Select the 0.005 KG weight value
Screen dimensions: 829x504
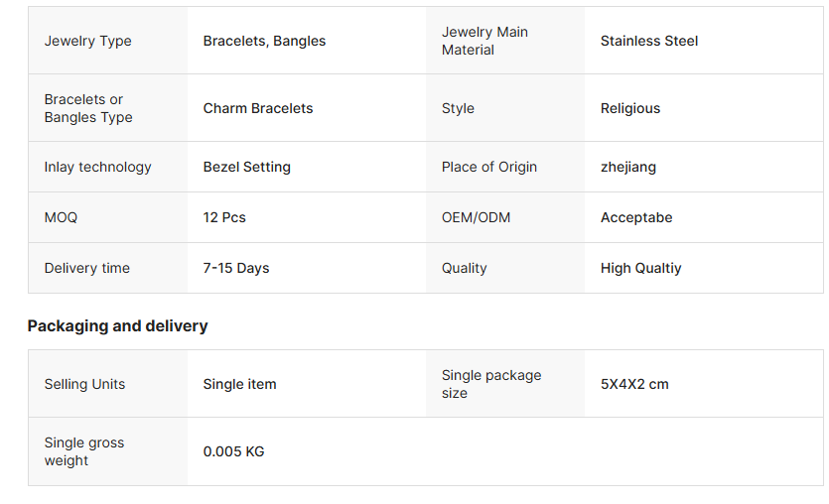233,451
